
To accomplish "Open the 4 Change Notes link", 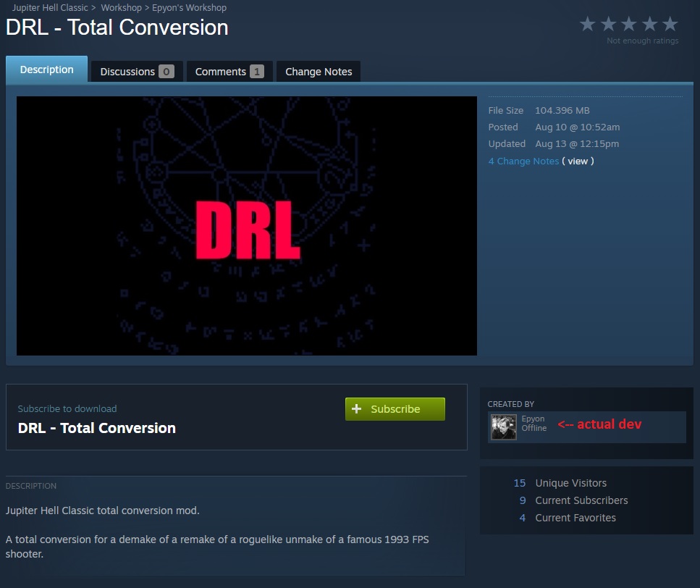I will 523,161.
